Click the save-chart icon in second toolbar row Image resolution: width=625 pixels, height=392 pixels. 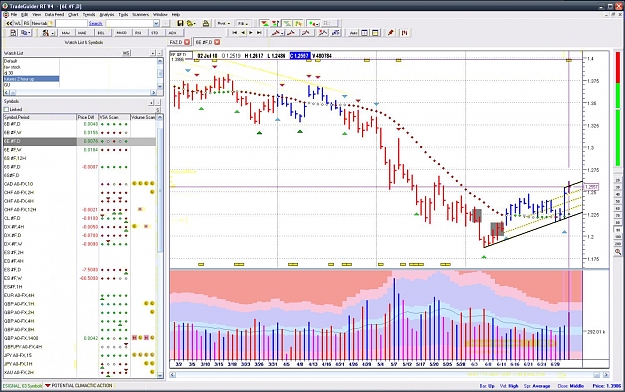point(13,33)
